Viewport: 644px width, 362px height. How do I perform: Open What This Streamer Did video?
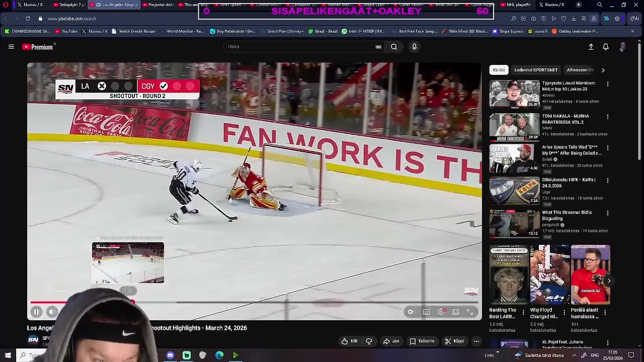(x=514, y=223)
